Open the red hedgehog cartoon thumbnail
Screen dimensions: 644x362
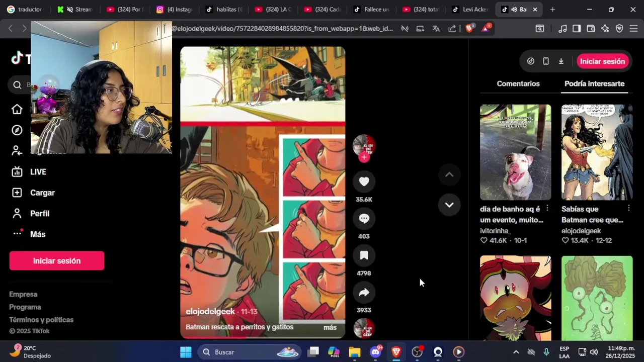(x=515, y=298)
